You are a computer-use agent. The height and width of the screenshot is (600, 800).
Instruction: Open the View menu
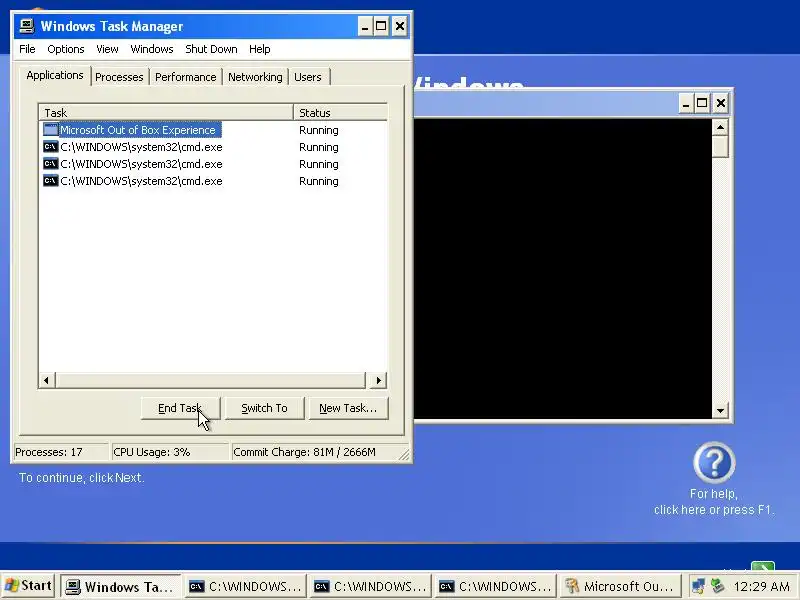coord(107,49)
